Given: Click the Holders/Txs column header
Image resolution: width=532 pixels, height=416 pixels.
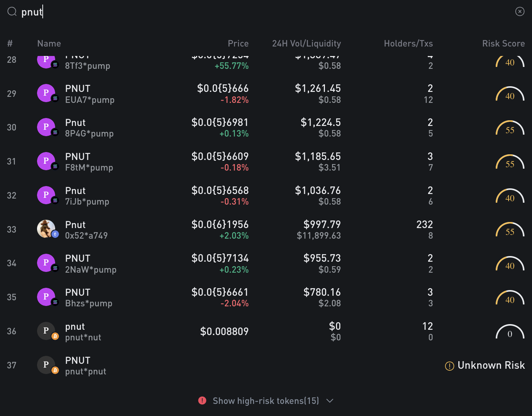Looking at the screenshot, I should [x=408, y=43].
